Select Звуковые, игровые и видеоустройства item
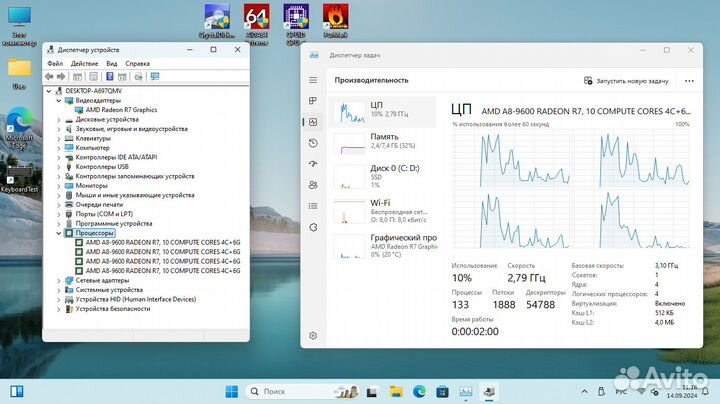This screenshot has width=720, height=404. (x=131, y=129)
